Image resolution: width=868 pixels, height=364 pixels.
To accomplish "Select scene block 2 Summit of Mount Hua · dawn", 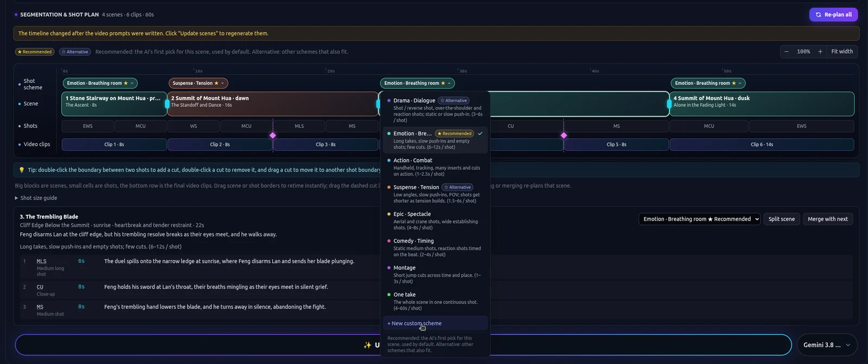I will pos(272,104).
